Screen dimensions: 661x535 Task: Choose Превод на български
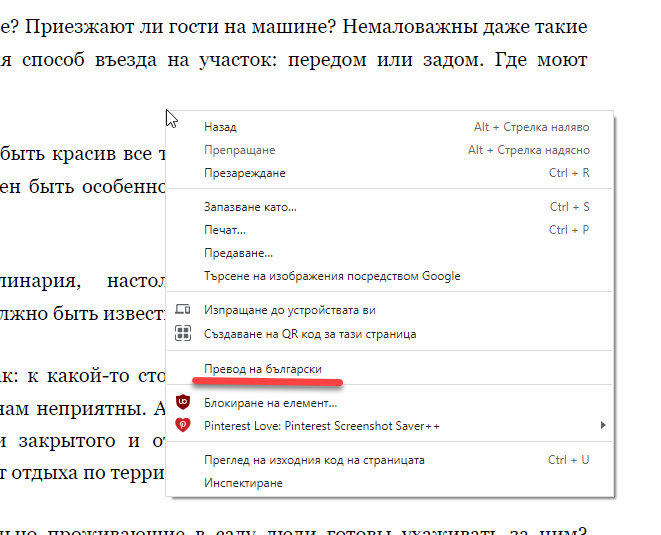pyautogui.click(x=390, y=369)
